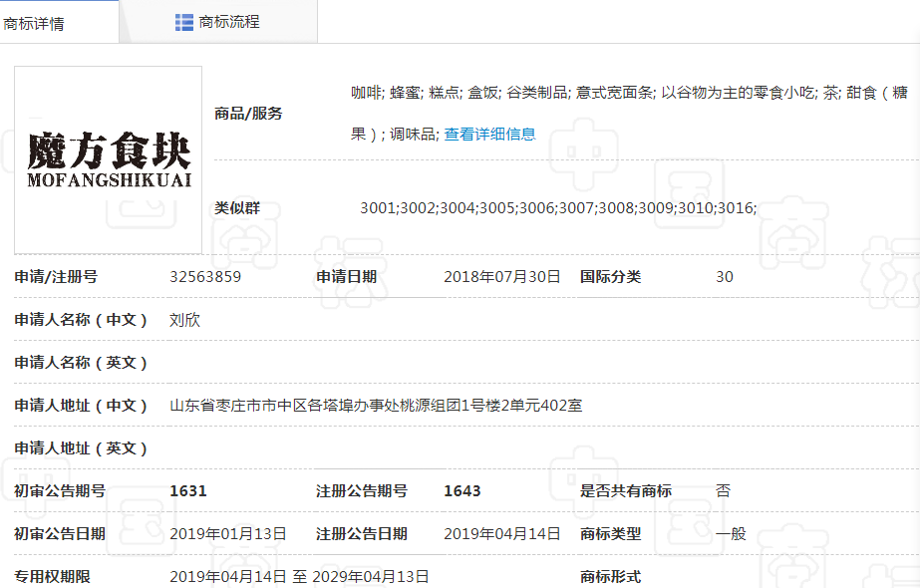Viewport: 920px width, 588px height.
Task: Click the exclusive rights period ending 2029年04月13日
Action: click(371, 576)
